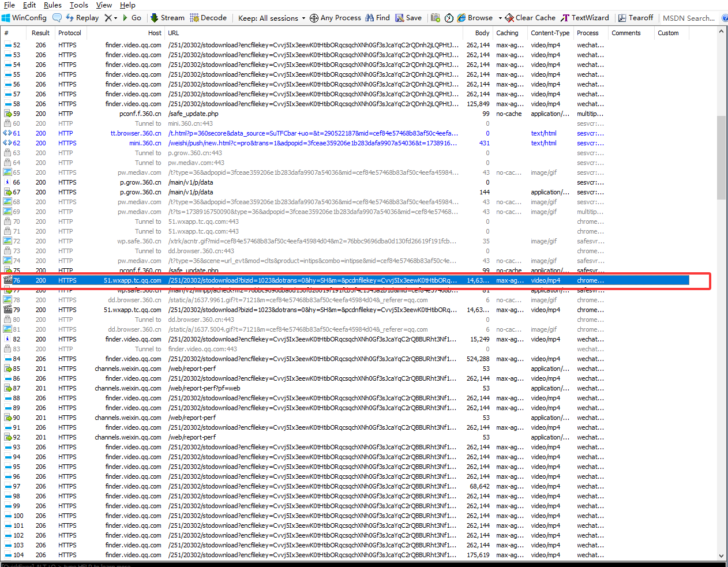Click the Remove X icon in toolbar
Image resolution: width=728 pixels, height=567 pixels.
click(108, 18)
